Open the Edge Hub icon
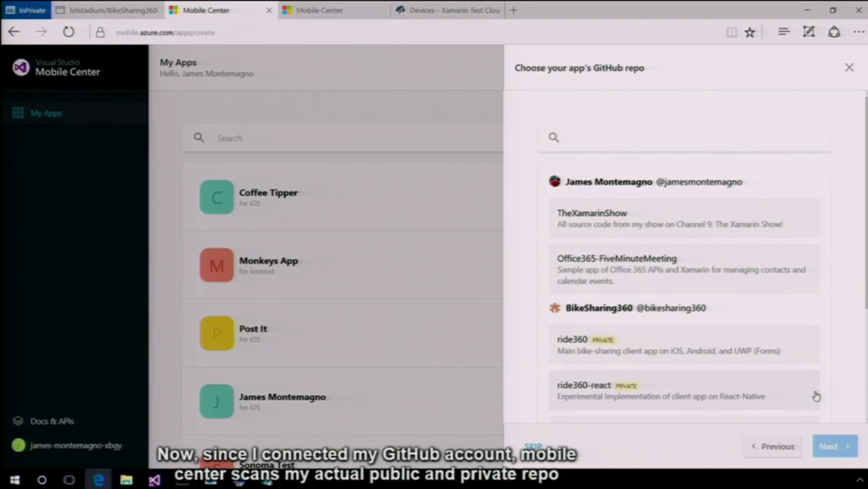868x489 pixels. pos(783,31)
